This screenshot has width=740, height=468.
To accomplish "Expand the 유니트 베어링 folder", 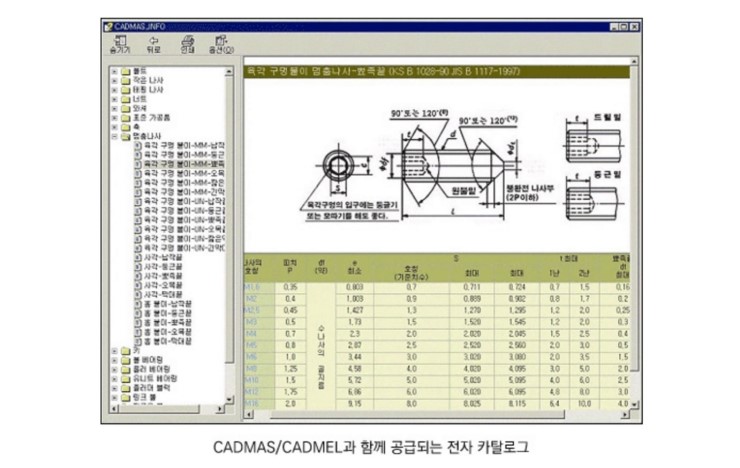I will click(x=114, y=378).
